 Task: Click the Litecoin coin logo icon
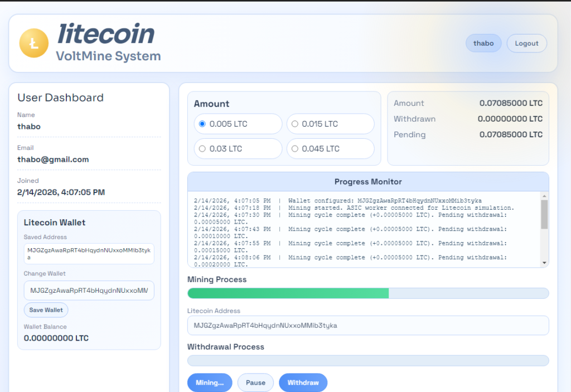[34, 43]
